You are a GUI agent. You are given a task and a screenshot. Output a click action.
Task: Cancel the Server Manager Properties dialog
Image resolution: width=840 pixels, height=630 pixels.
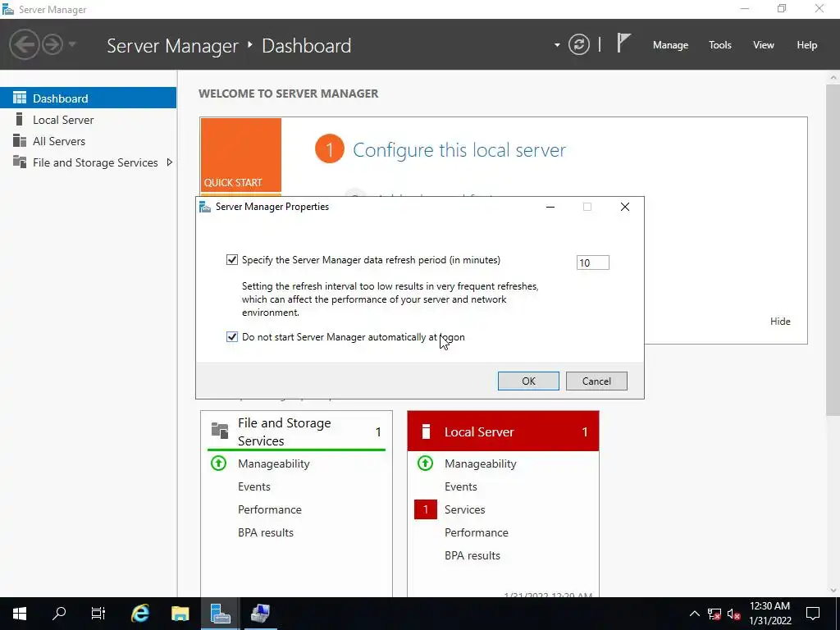pos(596,381)
